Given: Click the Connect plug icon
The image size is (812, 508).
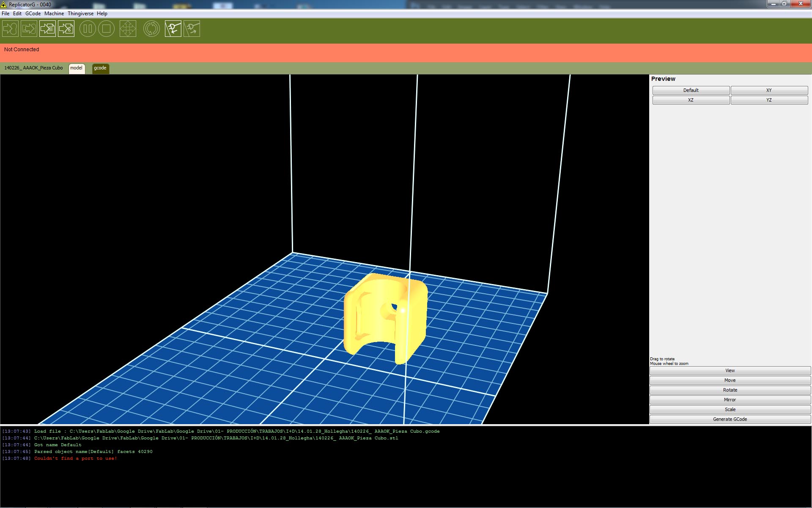Looking at the screenshot, I should [173, 29].
